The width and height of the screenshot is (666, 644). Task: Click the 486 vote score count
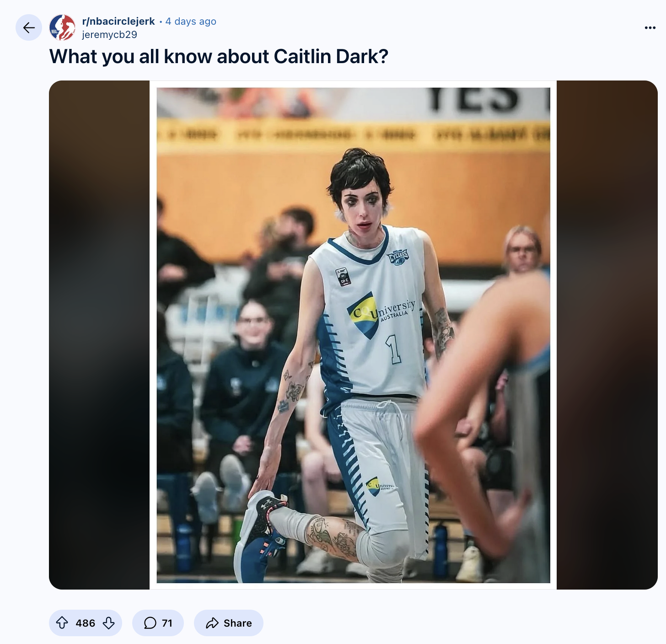pos(86,623)
